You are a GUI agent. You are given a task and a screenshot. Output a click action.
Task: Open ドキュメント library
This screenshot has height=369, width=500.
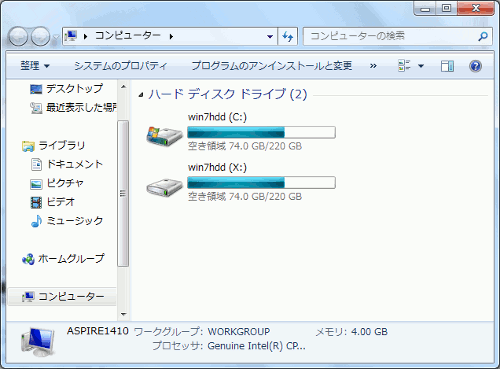tap(75, 164)
